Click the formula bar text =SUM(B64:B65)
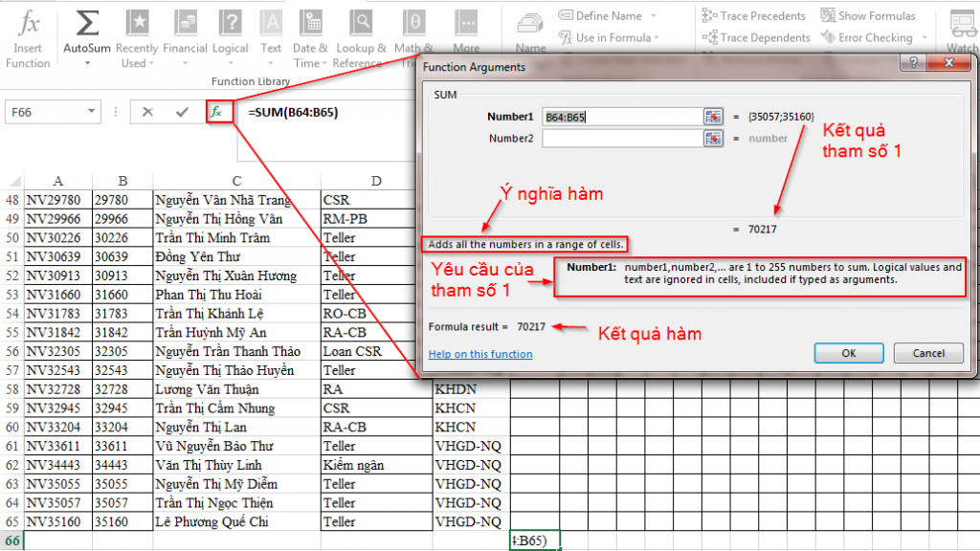The height and width of the screenshot is (551, 980). [293, 113]
